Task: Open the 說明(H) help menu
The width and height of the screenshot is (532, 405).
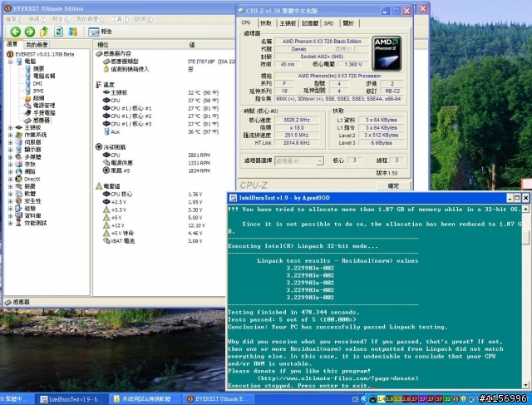Action: [143, 19]
